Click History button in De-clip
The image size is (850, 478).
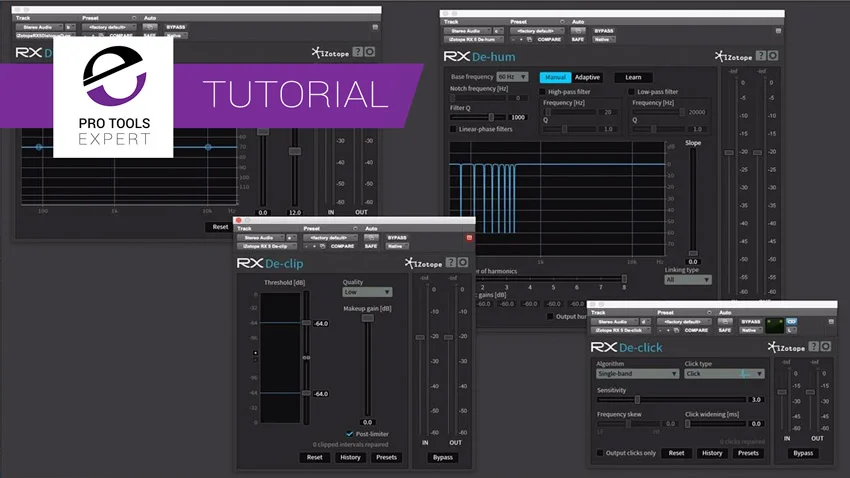pyautogui.click(x=350, y=457)
